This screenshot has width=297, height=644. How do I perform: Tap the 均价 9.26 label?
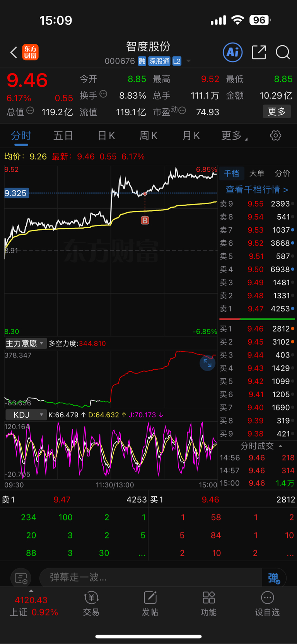click(26, 157)
